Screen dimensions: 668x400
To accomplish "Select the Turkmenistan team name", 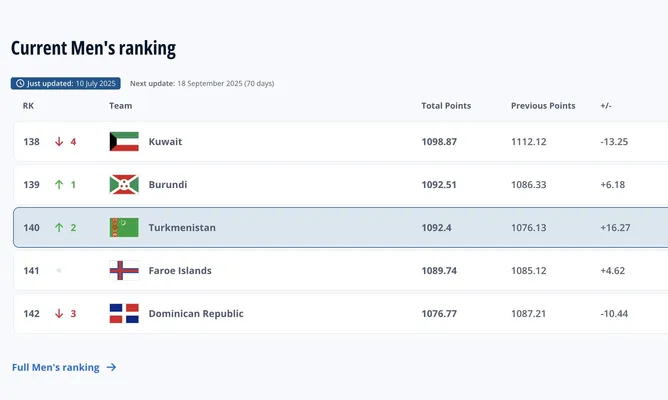I will tap(182, 227).
